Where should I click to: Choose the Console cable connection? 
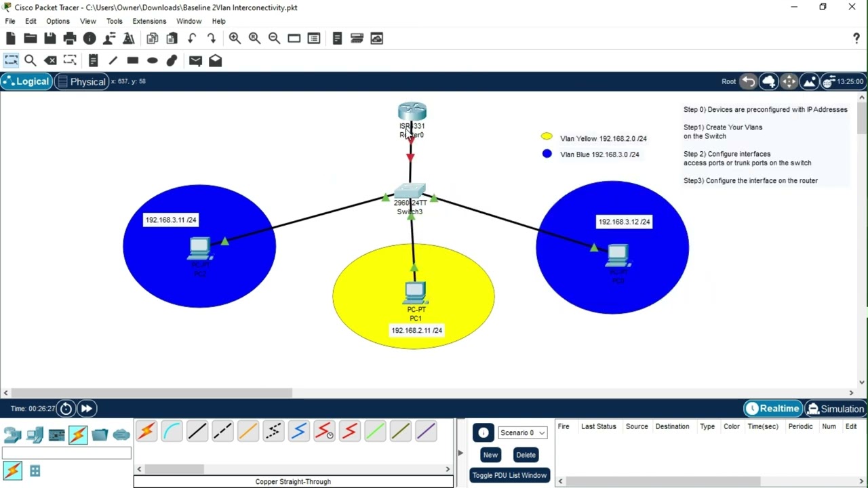pyautogui.click(x=172, y=431)
